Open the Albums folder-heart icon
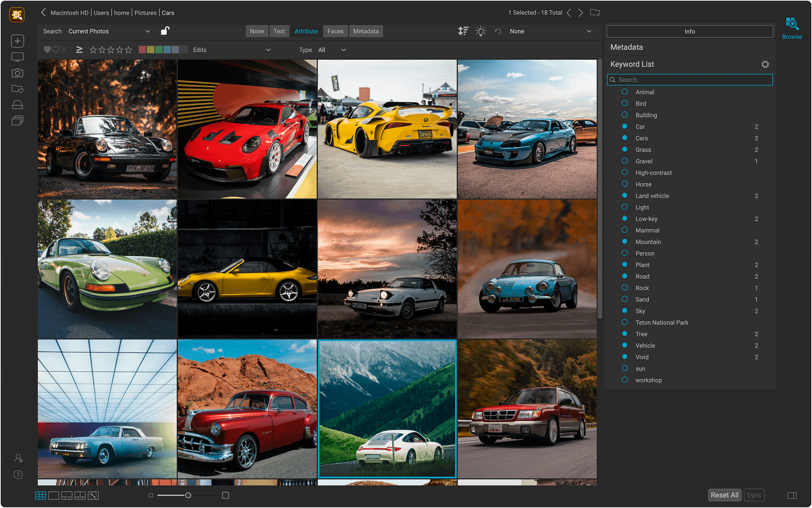 (17, 89)
